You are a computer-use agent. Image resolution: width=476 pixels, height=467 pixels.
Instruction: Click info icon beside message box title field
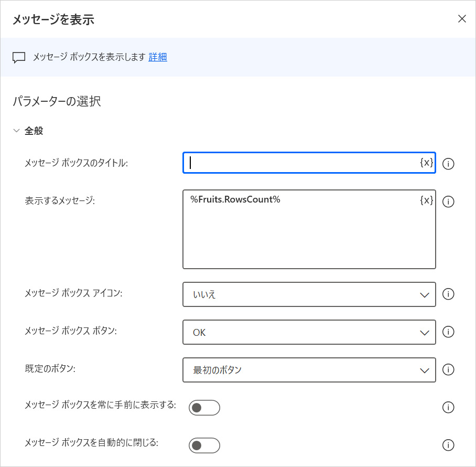click(x=448, y=164)
